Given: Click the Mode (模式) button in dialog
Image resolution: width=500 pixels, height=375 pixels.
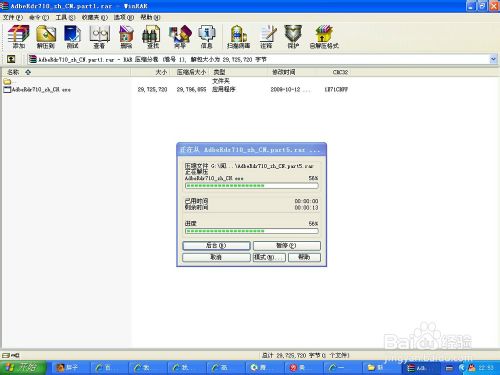Looking at the screenshot, I should click(269, 257).
